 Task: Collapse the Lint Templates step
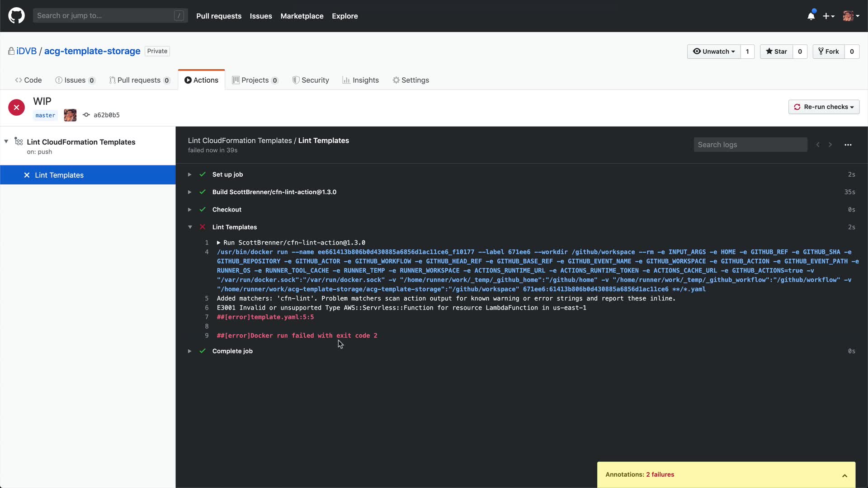click(x=190, y=227)
